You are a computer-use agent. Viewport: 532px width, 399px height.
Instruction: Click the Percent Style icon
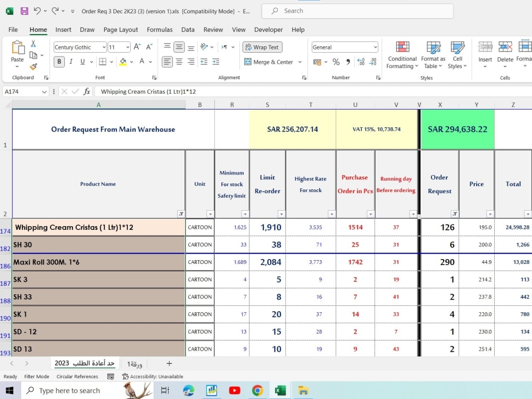pyautogui.click(x=336, y=62)
